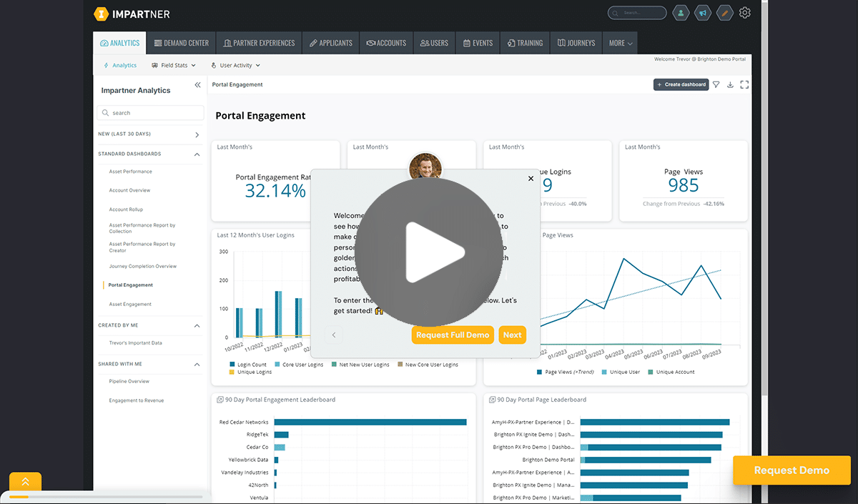Toggle New Core User Logins legend entry
The width and height of the screenshot is (858, 504).
click(428, 365)
